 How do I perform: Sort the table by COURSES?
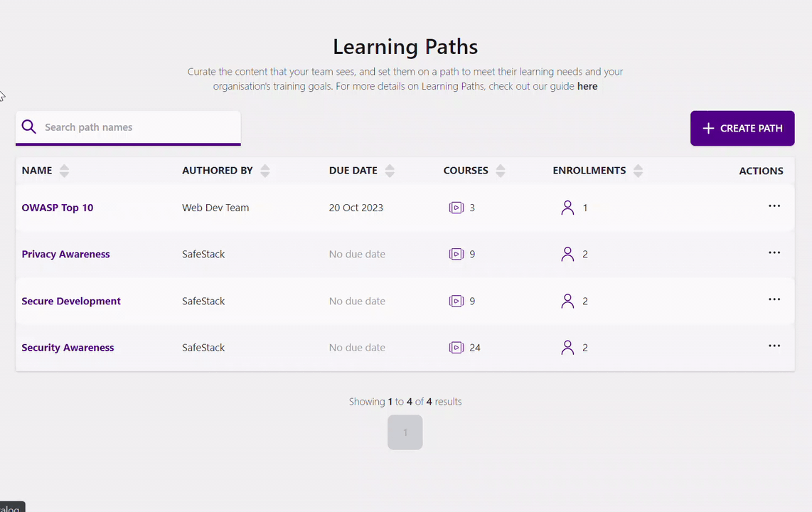tap(500, 170)
